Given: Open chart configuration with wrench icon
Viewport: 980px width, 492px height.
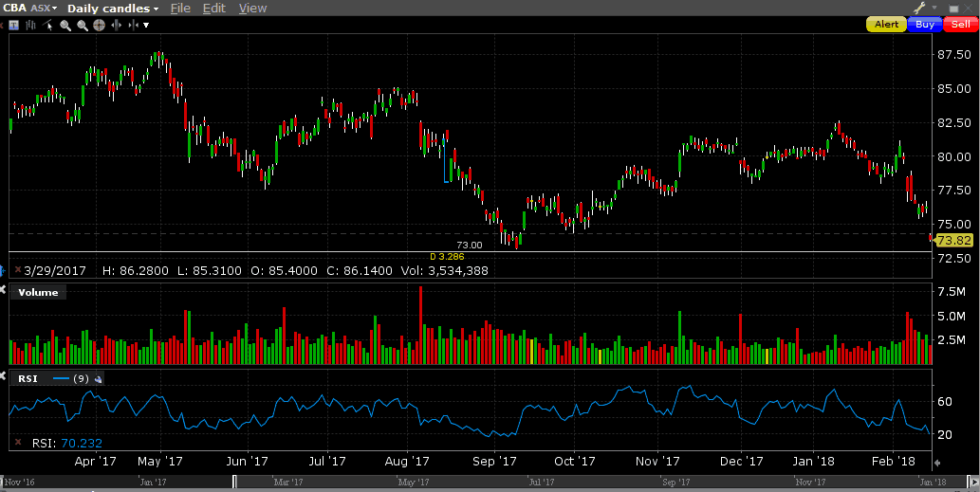Looking at the screenshot, I should 919,8.
